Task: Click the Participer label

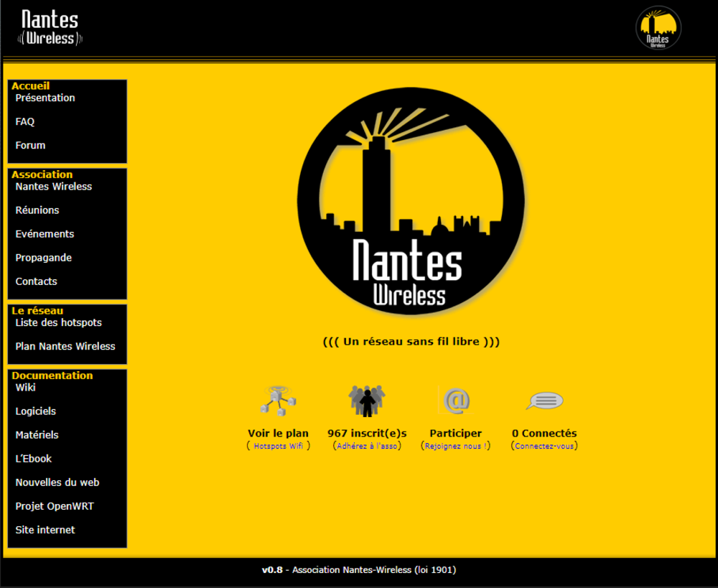Action: pyautogui.click(x=456, y=434)
